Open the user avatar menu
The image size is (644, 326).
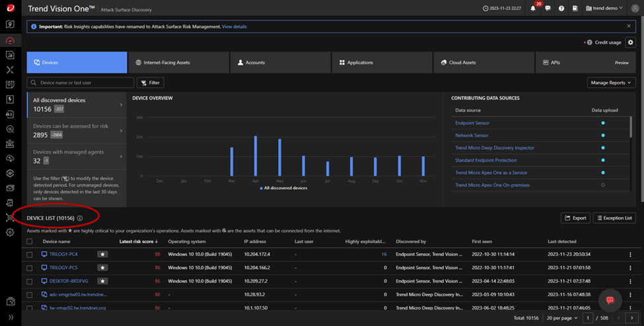(x=635, y=8)
